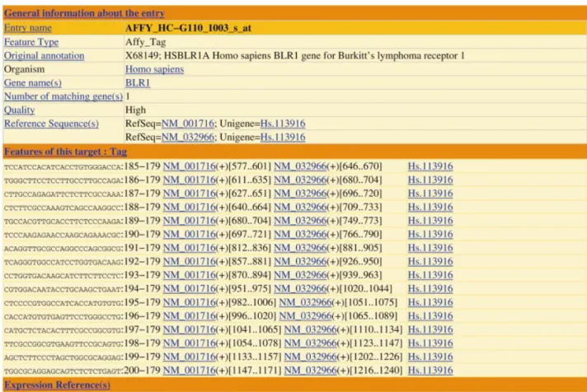Open RefSeq NM_001716 in Reference Sequence row
Image resolution: width=587 pixels, height=392 pixels.
click(x=188, y=124)
